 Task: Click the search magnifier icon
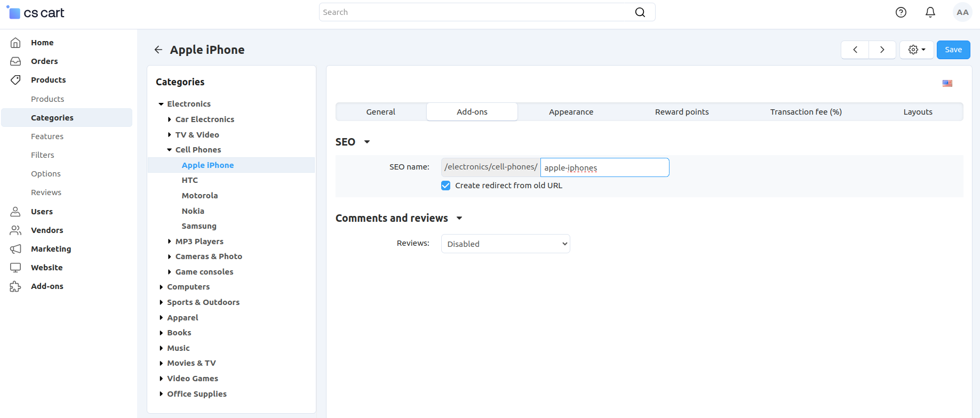[640, 12]
